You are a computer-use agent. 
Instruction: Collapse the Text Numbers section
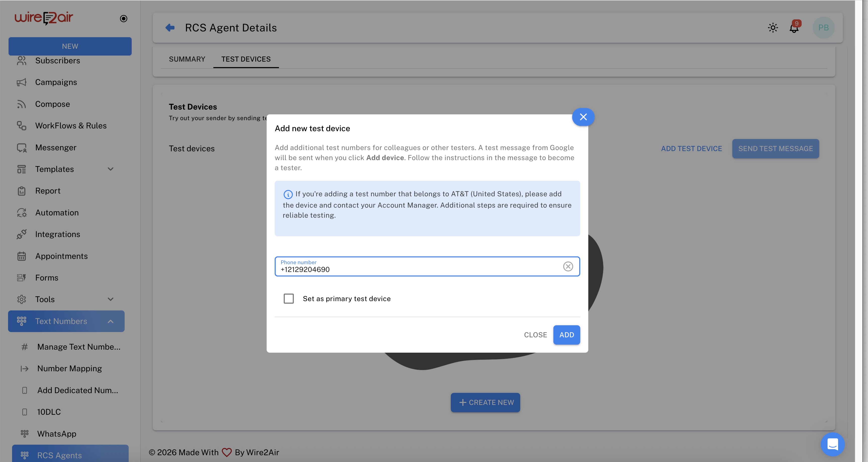[x=111, y=321]
